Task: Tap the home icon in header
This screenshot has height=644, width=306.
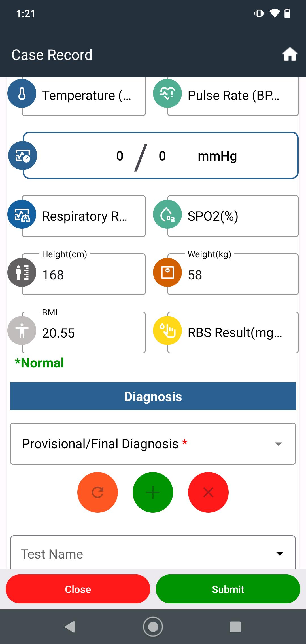Action: pyautogui.click(x=290, y=54)
